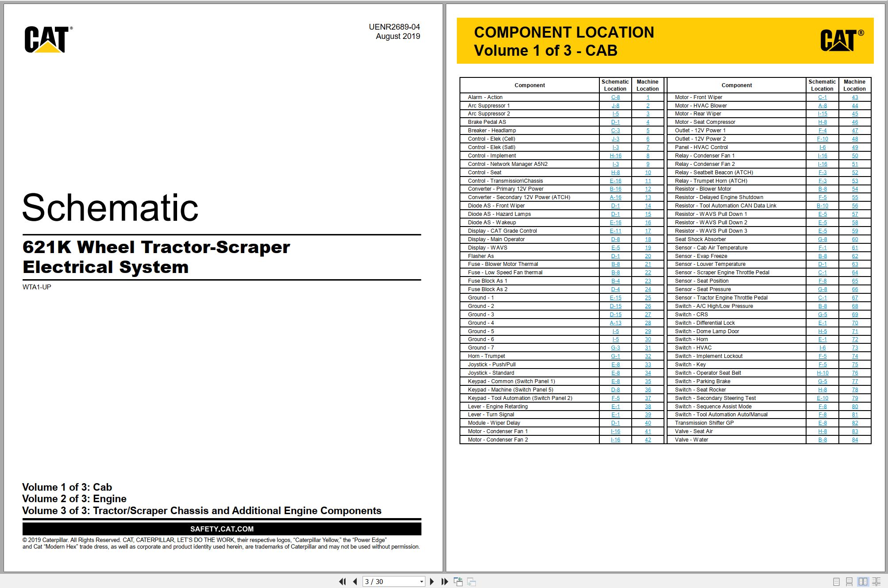Click the "Volume 1 of 3: Cab" line

67,487
